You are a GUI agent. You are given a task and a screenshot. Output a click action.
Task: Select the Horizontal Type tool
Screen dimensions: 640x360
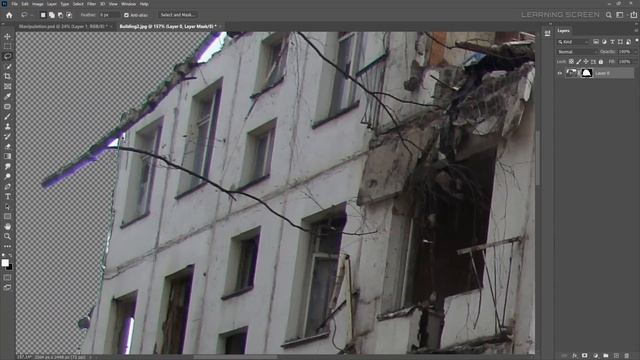tap(7, 196)
